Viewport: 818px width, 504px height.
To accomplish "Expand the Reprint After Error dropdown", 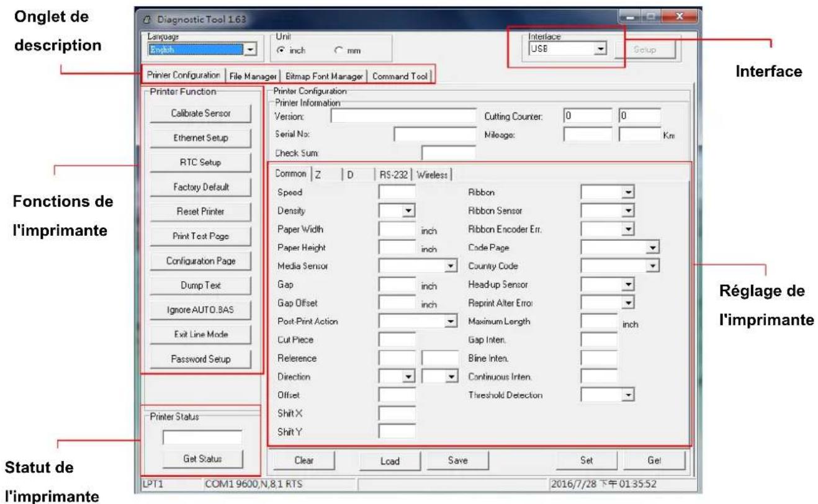I will pos(608,303).
